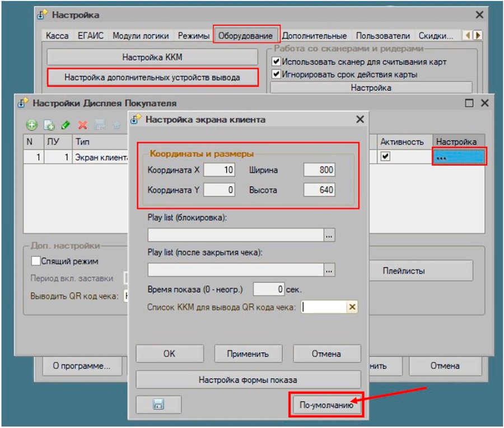Open the Режимы tab
This screenshot has width=504, height=428.
coord(194,36)
